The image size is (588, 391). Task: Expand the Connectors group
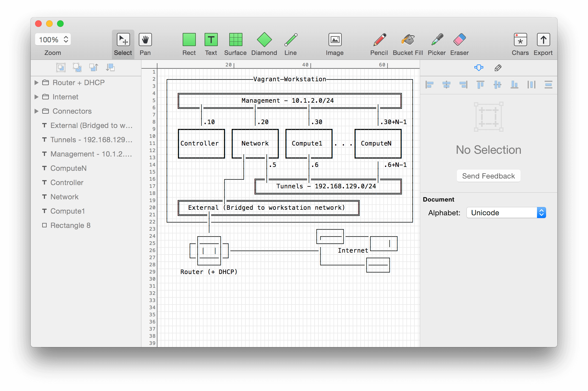pos(36,111)
